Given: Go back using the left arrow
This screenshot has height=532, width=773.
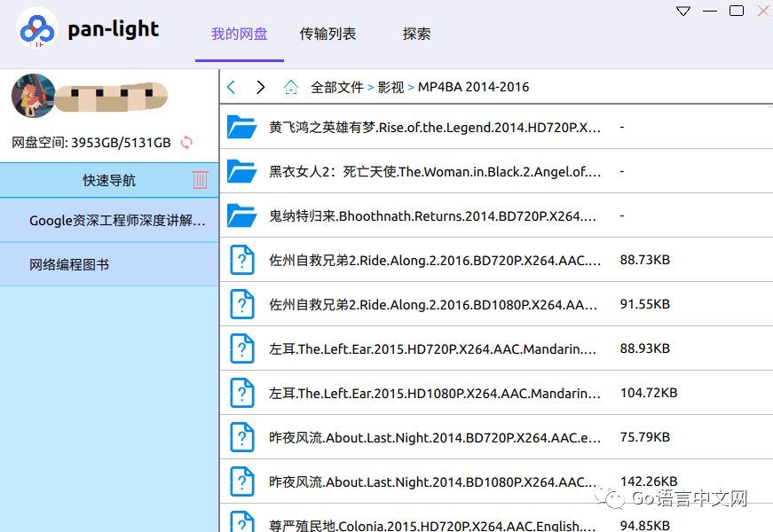Looking at the screenshot, I should (232, 87).
